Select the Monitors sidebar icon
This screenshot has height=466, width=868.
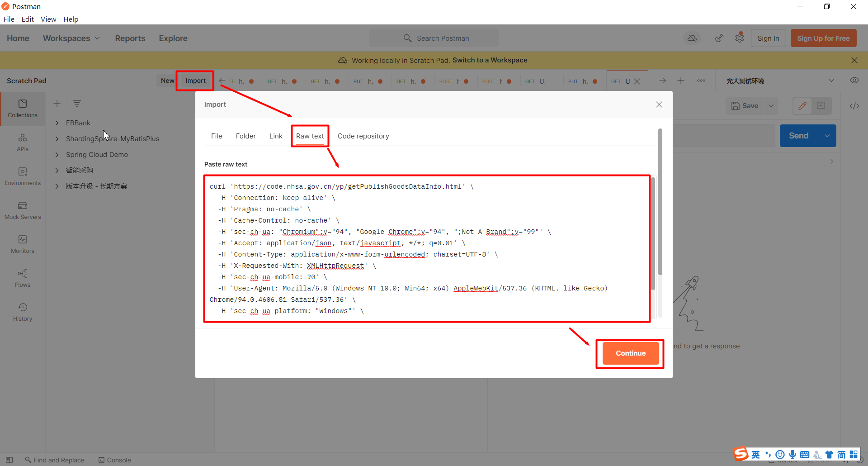pos(23,244)
